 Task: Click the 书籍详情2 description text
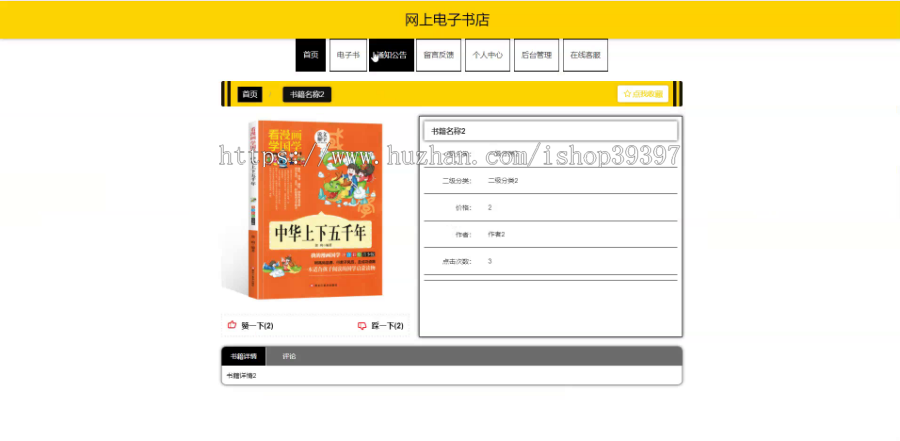[242, 376]
